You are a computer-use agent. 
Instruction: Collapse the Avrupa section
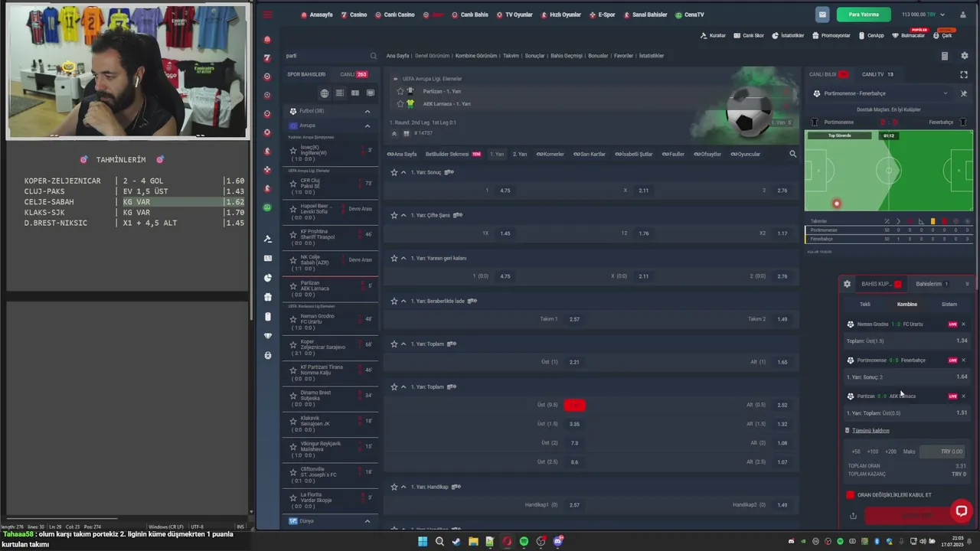tap(367, 126)
